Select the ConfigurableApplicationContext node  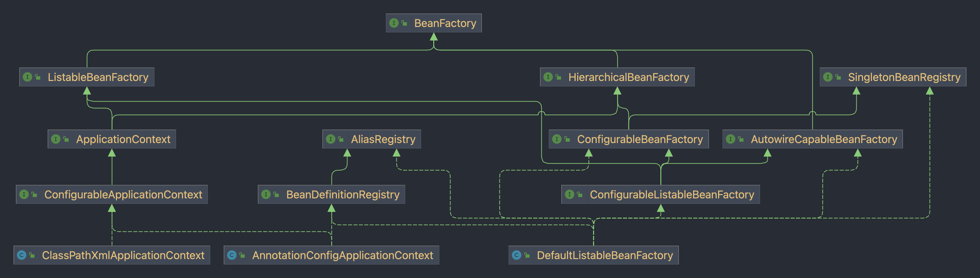pyautogui.click(x=112, y=194)
